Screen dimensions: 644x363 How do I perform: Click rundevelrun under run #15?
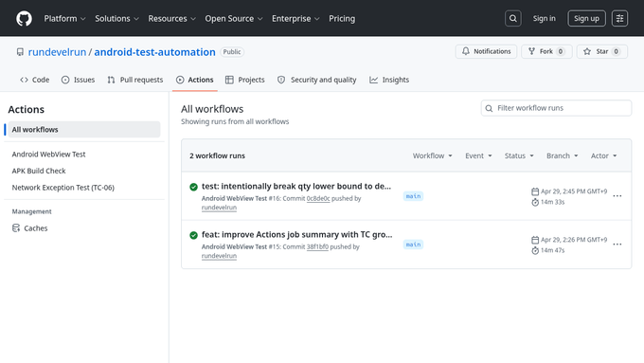coord(219,256)
